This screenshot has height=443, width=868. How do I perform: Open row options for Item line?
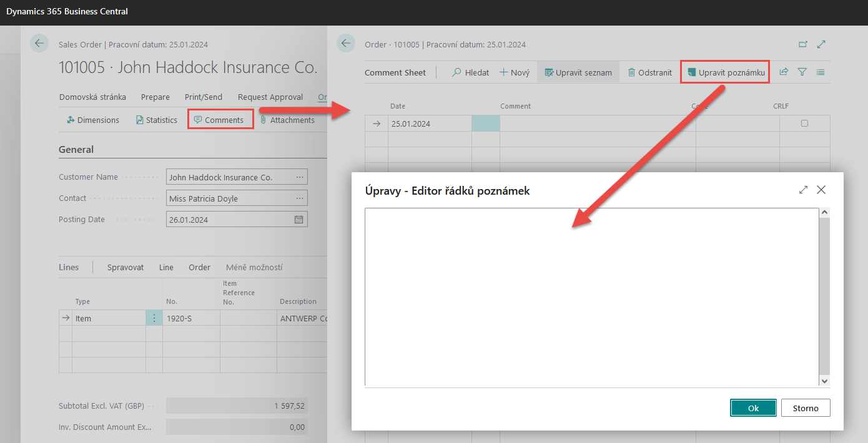(154, 318)
